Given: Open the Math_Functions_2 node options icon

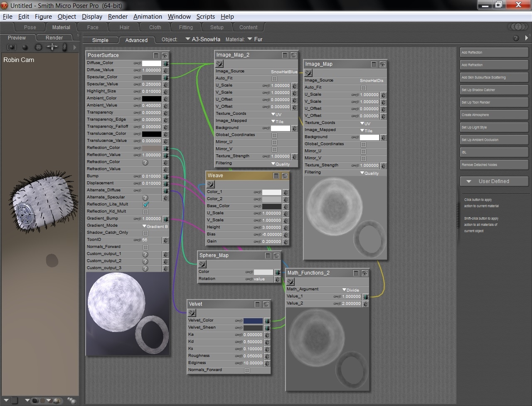Looking at the screenshot, I should coord(356,273).
